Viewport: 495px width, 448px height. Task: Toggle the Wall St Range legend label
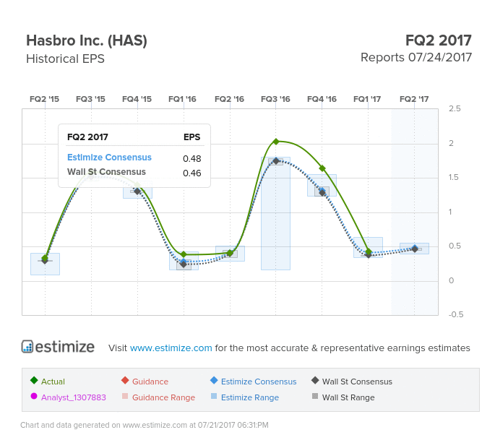click(x=348, y=397)
